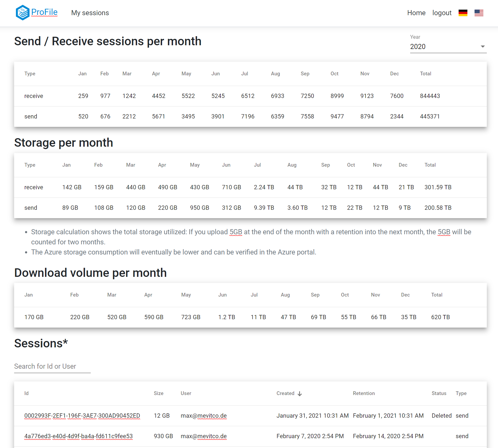
Task: Open session 4a776ed3-e40d-4d9f-ba4a-fd611c9fee53
Action: 78,436
